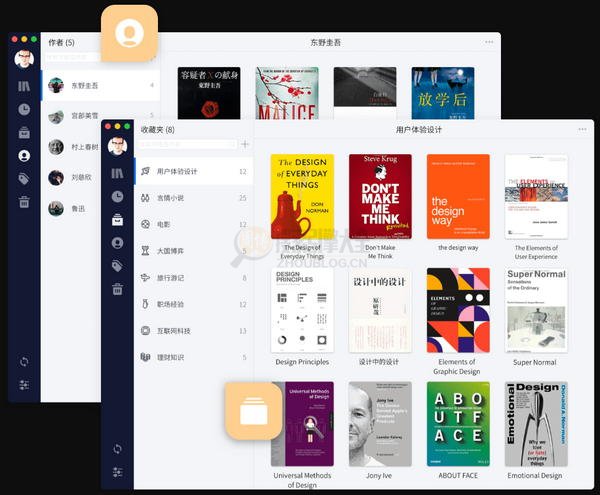Open recent clock icon in back authors window

click(24, 109)
